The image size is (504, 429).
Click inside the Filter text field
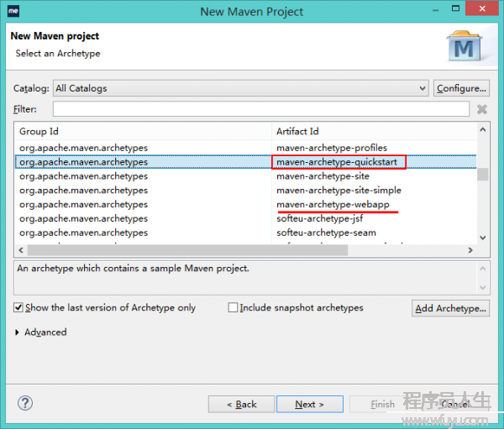261,109
